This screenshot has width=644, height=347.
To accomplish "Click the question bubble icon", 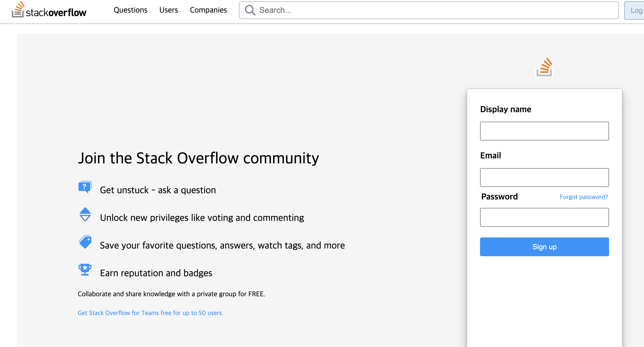I will (85, 187).
